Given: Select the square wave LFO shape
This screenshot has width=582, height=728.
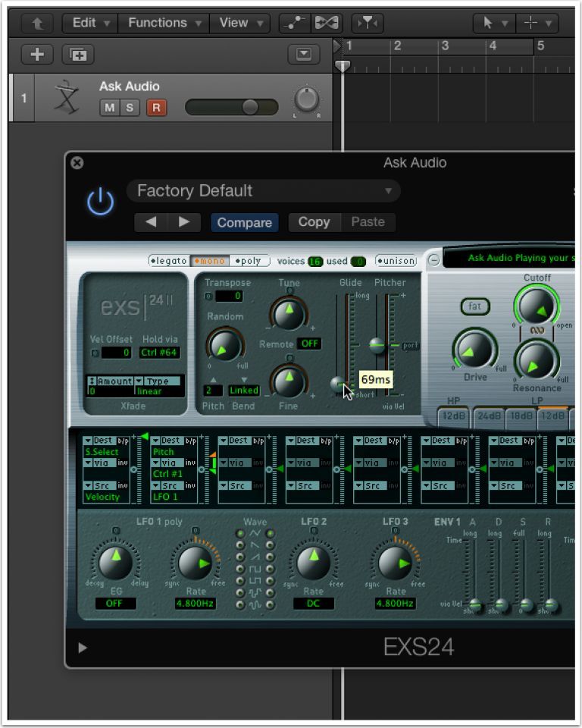Looking at the screenshot, I should coord(255,570).
